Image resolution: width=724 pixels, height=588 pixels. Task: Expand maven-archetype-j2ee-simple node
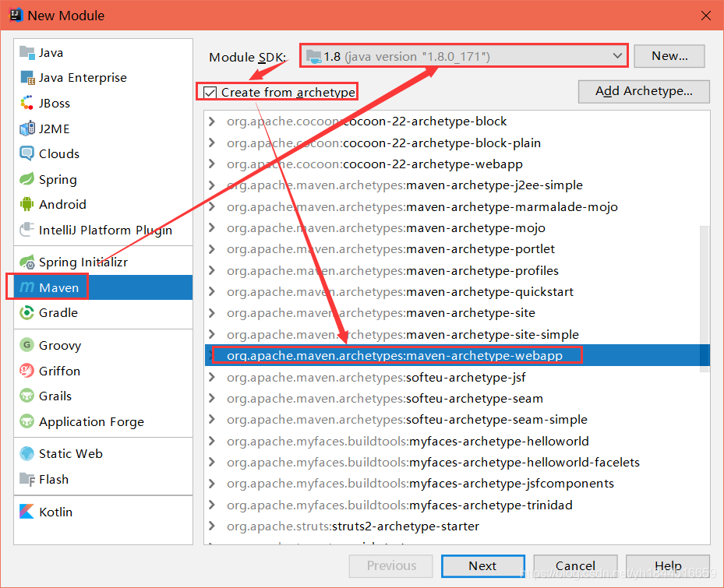[x=212, y=185]
